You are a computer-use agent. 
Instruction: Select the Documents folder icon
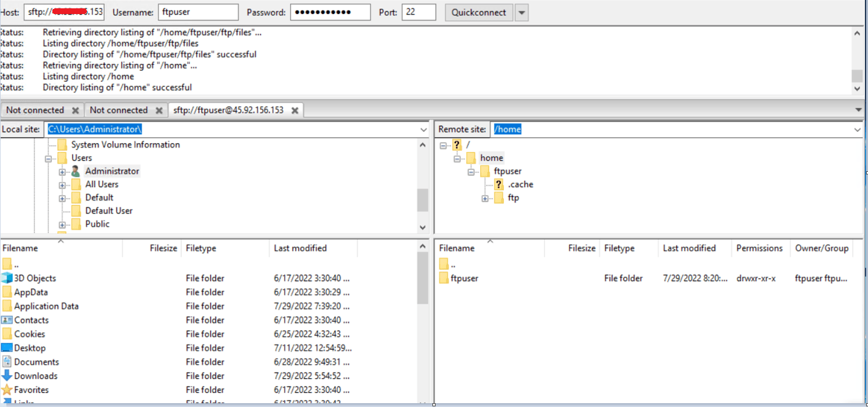(8, 362)
